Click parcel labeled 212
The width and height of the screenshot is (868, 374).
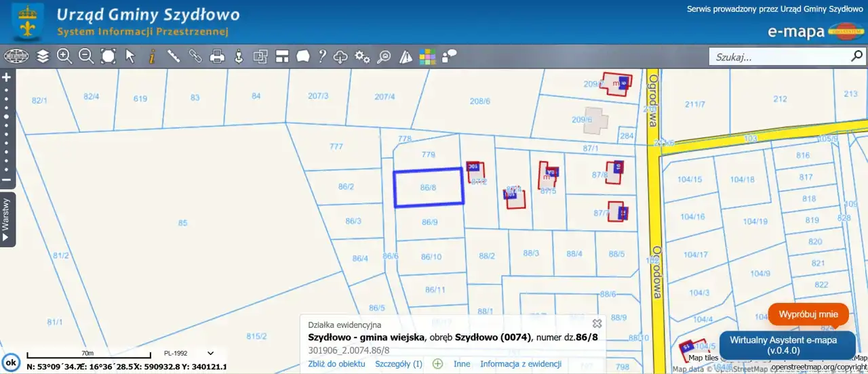coord(780,99)
